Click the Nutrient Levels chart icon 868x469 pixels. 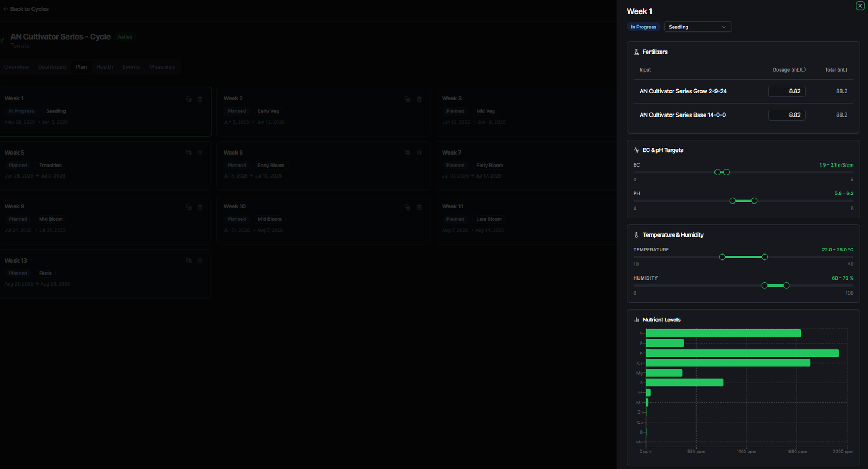pyautogui.click(x=636, y=320)
